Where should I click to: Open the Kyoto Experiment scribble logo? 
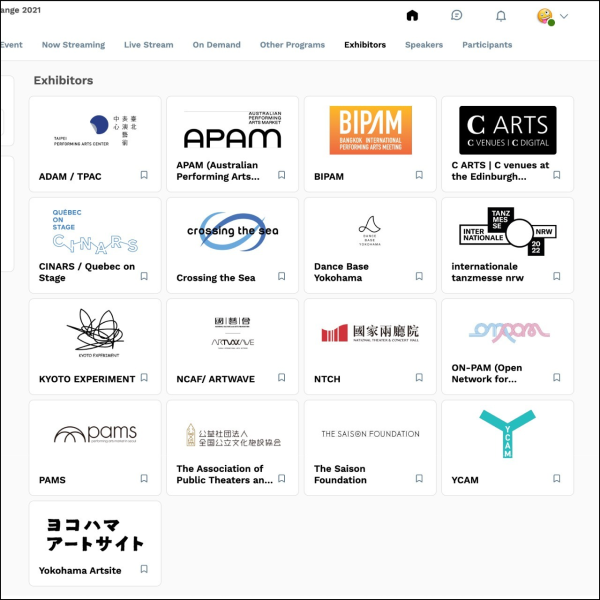96,333
